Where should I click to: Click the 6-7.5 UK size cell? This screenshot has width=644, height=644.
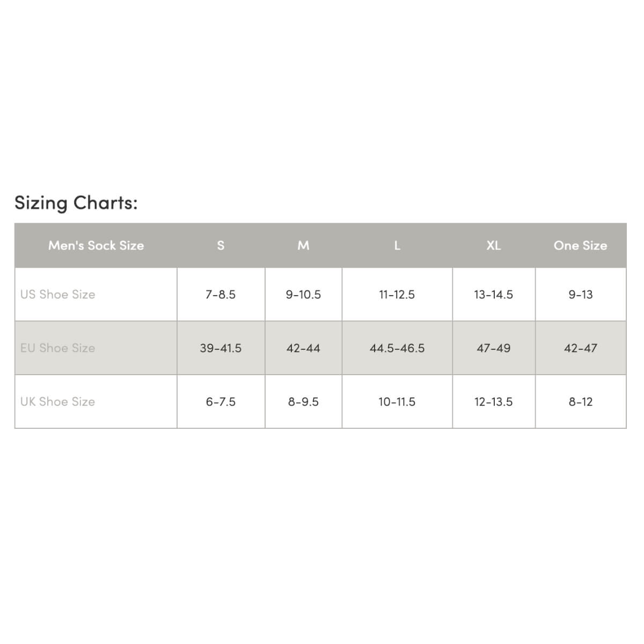pos(221,401)
